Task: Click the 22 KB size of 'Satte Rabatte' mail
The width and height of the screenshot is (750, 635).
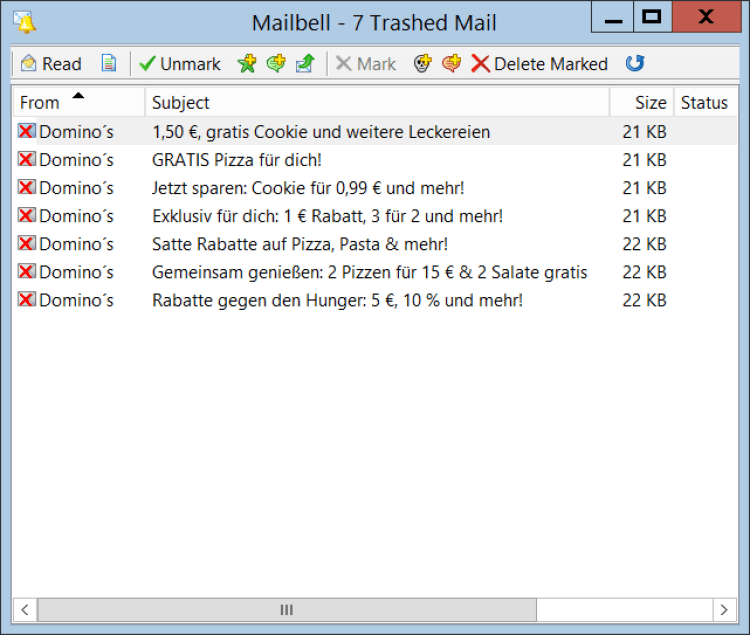Action: (x=644, y=244)
